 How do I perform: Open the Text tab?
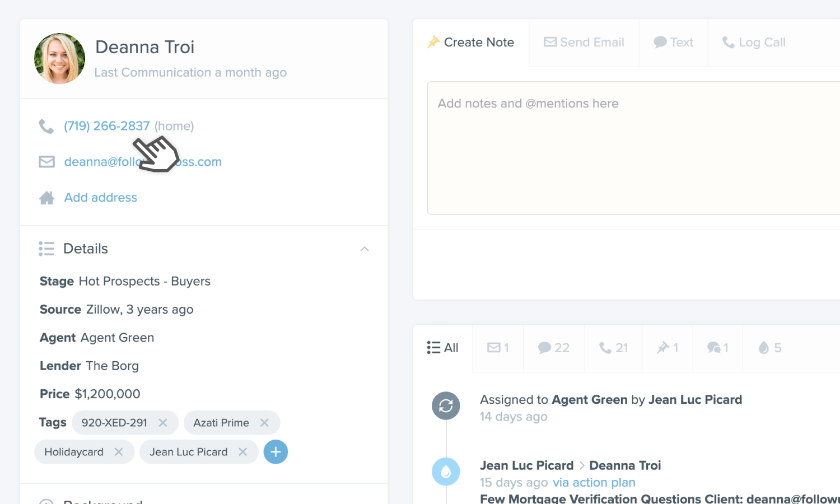point(674,43)
